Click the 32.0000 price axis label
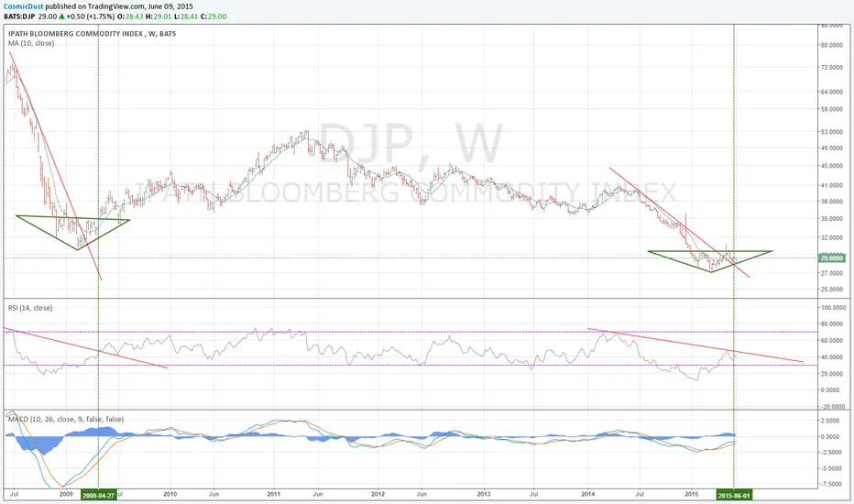Screen dimensions: 854x504 [832, 238]
